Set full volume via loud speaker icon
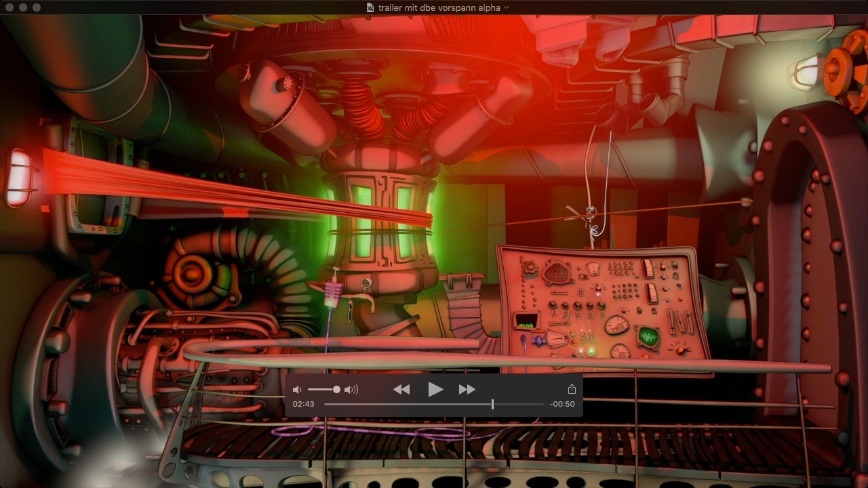Image resolution: width=868 pixels, height=488 pixels. click(351, 390)
